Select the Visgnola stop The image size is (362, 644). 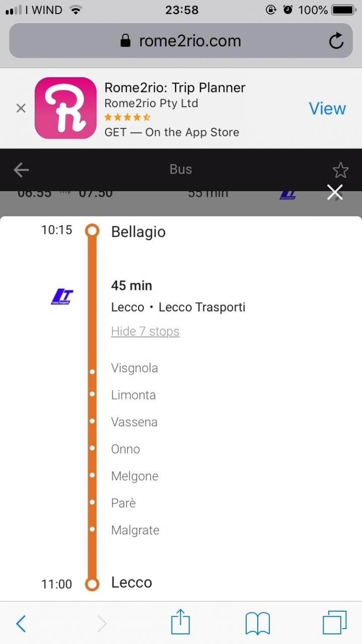(134, 368)
